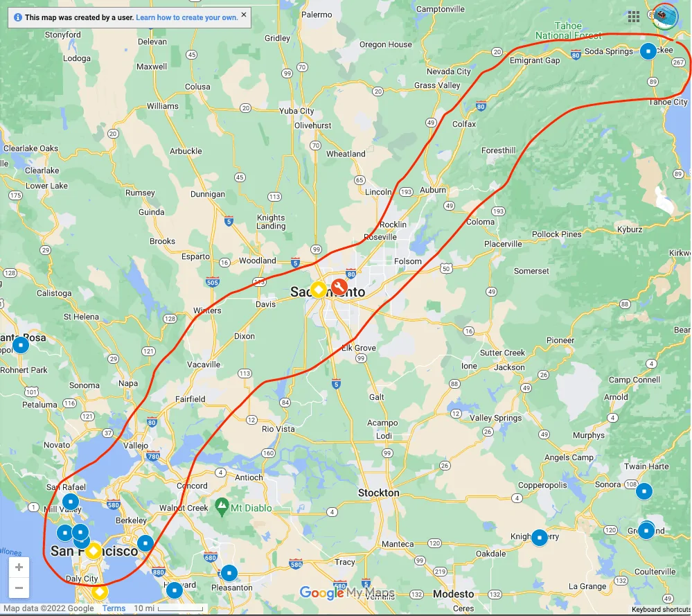Image resolution: width=692 pixels, height=616 pixels.
Task: Click the 'Modesto' city label
Action: click(453, 594)
